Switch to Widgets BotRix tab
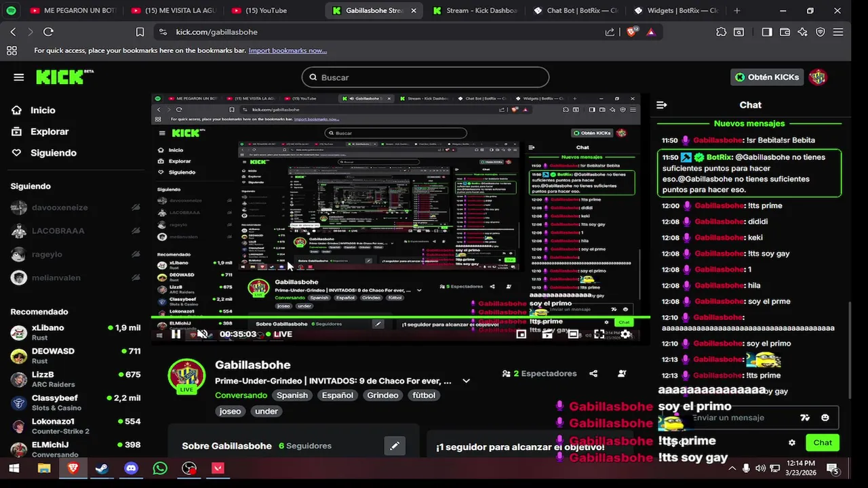Screen dimensions: 868x488 click(675, 11)
